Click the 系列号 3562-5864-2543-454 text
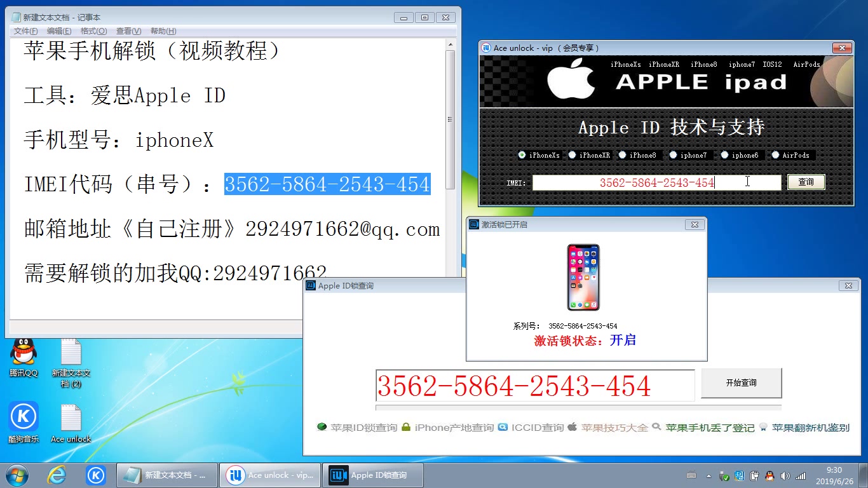 [x=565, y=326]
